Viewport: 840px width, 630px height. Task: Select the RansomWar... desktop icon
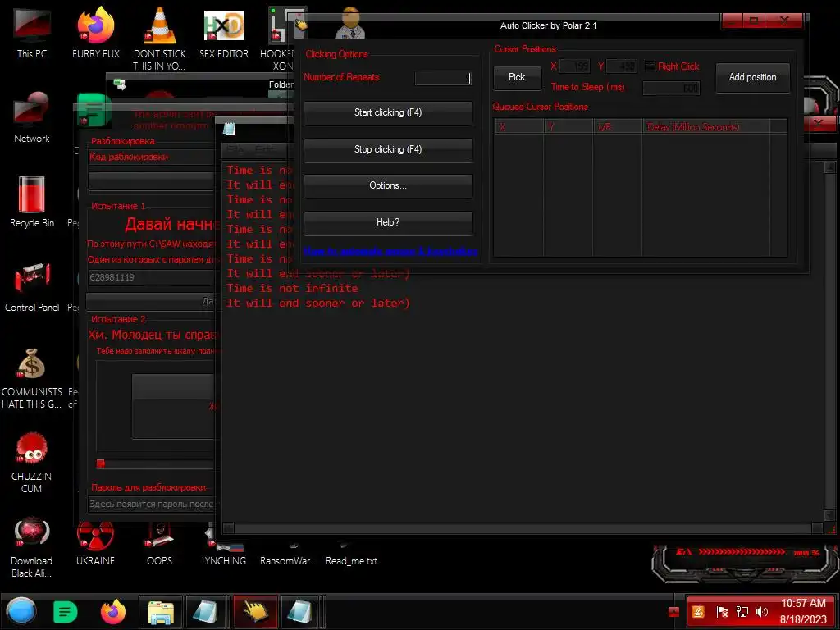pos(288,560)
